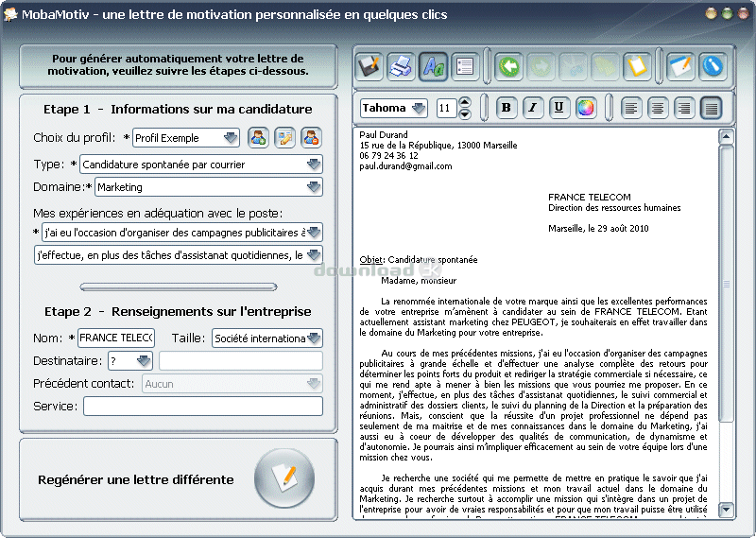
Task: Click the greyed-out redo arrow icon
Action: click(x=541, y=66)
